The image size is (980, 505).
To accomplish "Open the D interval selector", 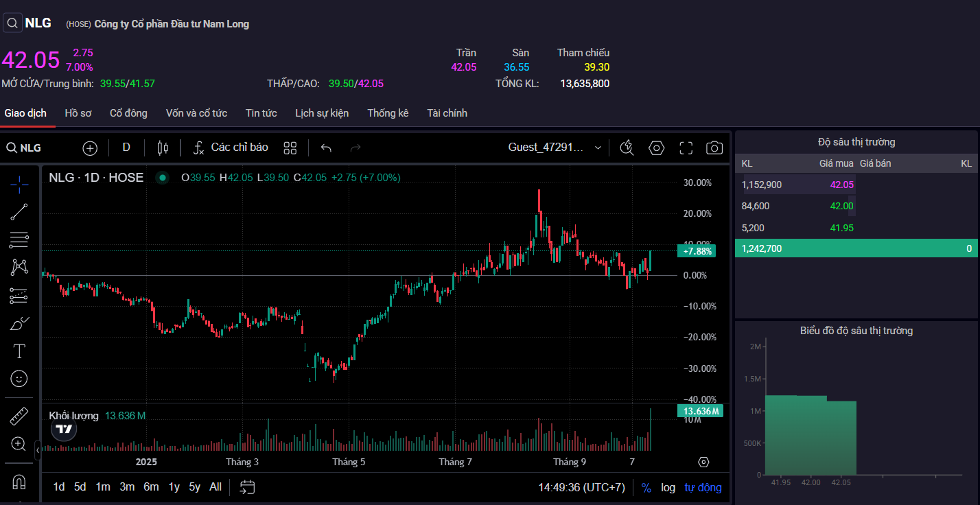I will pyautogui.click(x=126, y=148).
